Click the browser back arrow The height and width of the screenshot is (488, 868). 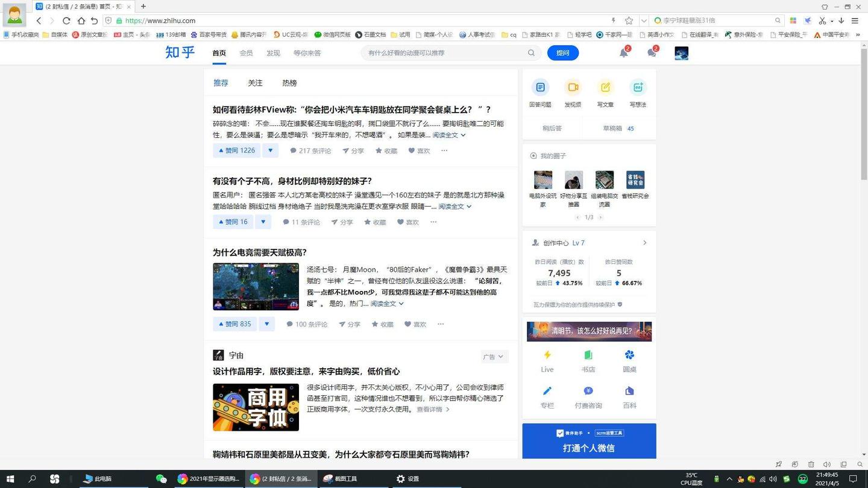39,20
